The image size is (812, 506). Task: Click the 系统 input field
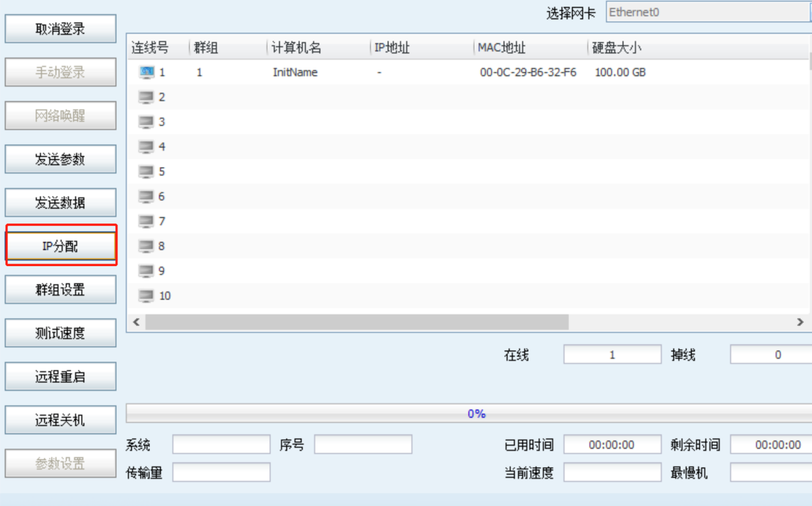tap(221, 445)
